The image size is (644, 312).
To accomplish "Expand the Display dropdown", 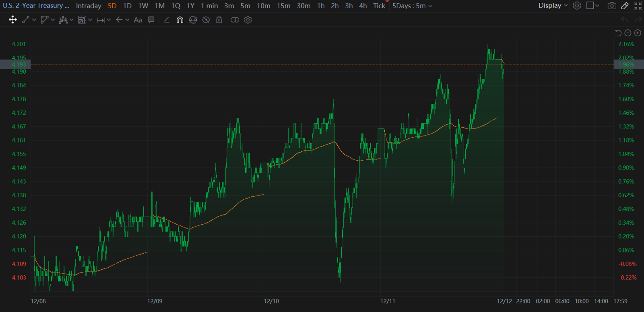I will pyautogui.click(x=553, y=6).
